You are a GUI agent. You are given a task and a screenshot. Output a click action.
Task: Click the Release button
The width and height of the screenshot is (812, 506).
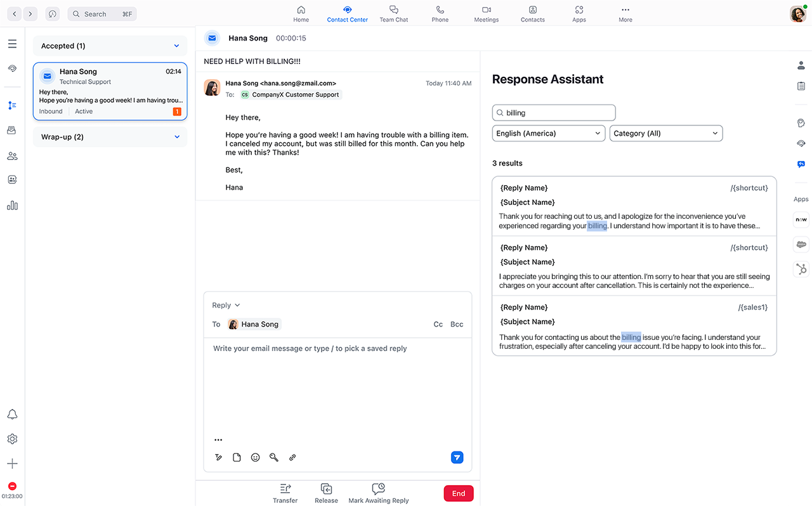coord(326,493)
